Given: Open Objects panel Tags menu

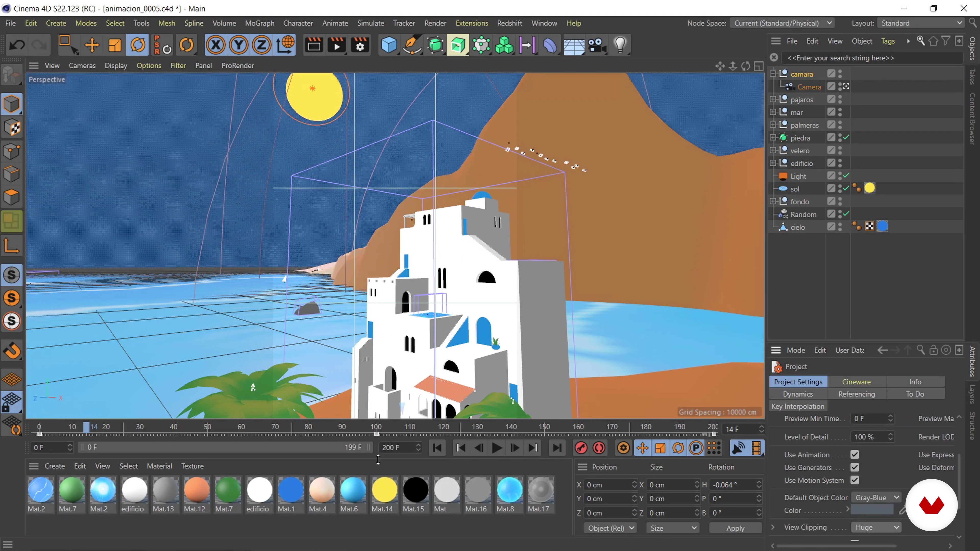Looking at the screenshot, I should [x=888, y=41].
